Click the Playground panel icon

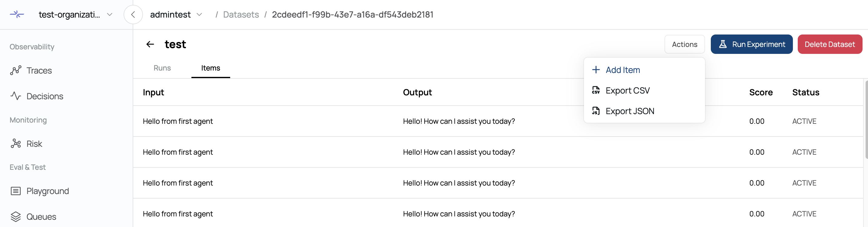point(15,191)
